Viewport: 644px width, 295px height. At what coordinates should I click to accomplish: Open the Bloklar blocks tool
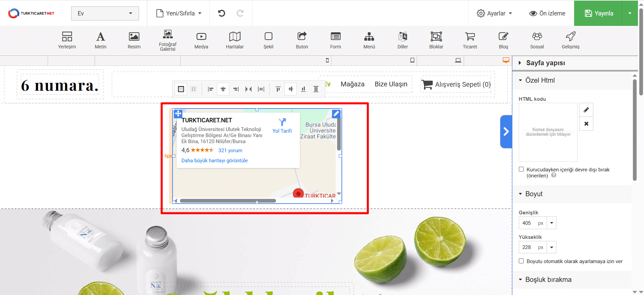[x=436, y=40]
